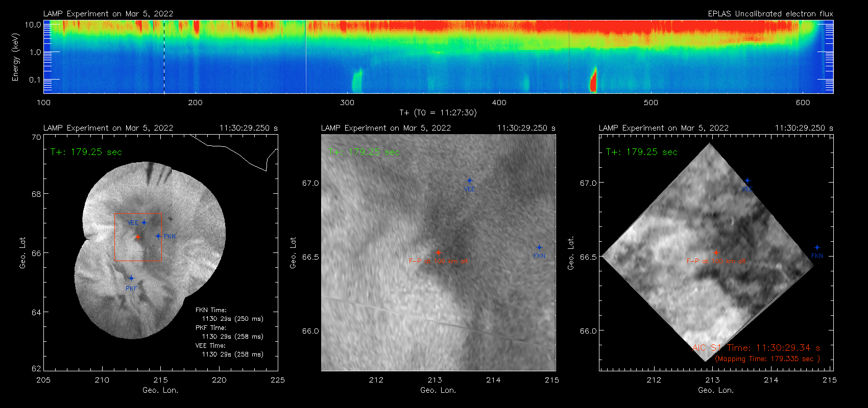Click 'LAMP Experiment on Mar 5, 2022' above spectrogram
Screen dimensions: 868x408
[x=108, y=14]
